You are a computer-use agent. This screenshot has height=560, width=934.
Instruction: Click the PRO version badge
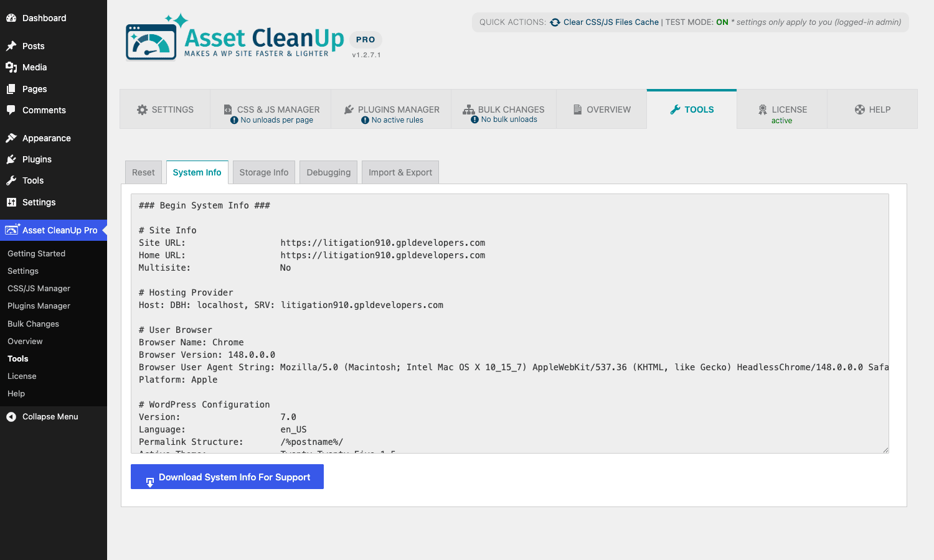(366, 39)
